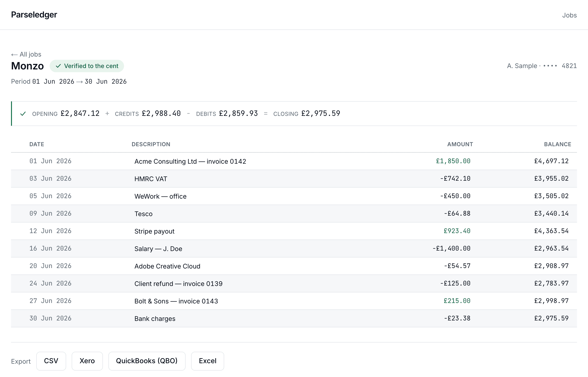Select the Bolt & Sons invoice 0143 row
This screenshot has height=377, width=588.
294,301
